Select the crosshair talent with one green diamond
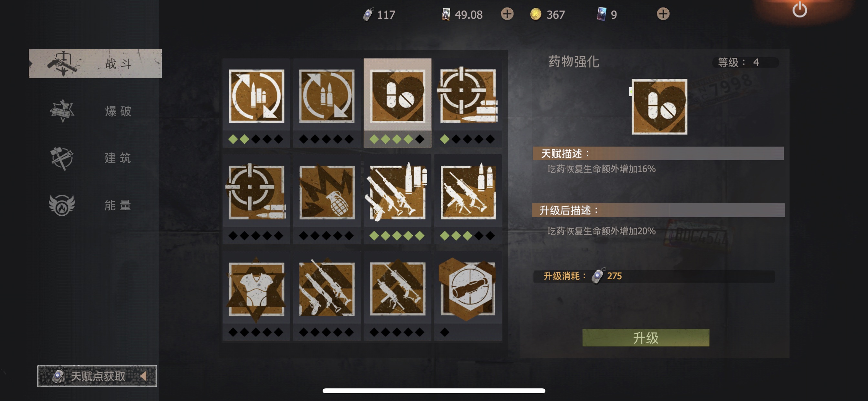The width and height of the screenshot is (868, 401). (468, 96)
